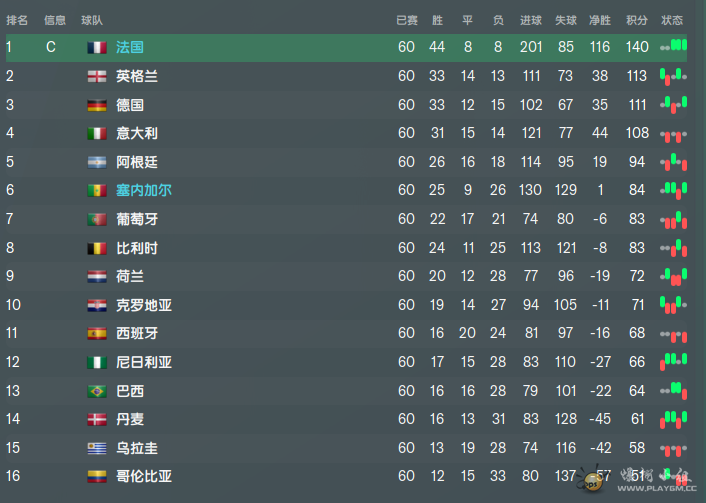Sort table by 进球 column header
Screen dimensions: 706x503
coord(531,20)
